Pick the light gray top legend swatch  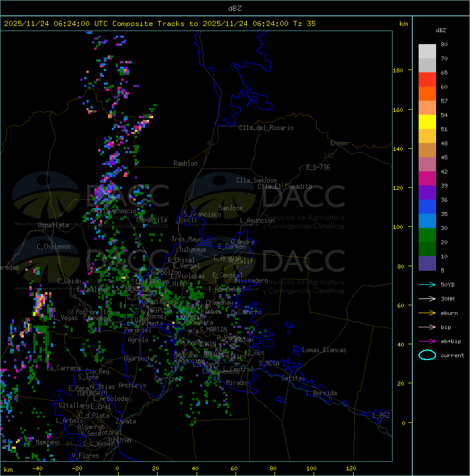tap(427, 51)
